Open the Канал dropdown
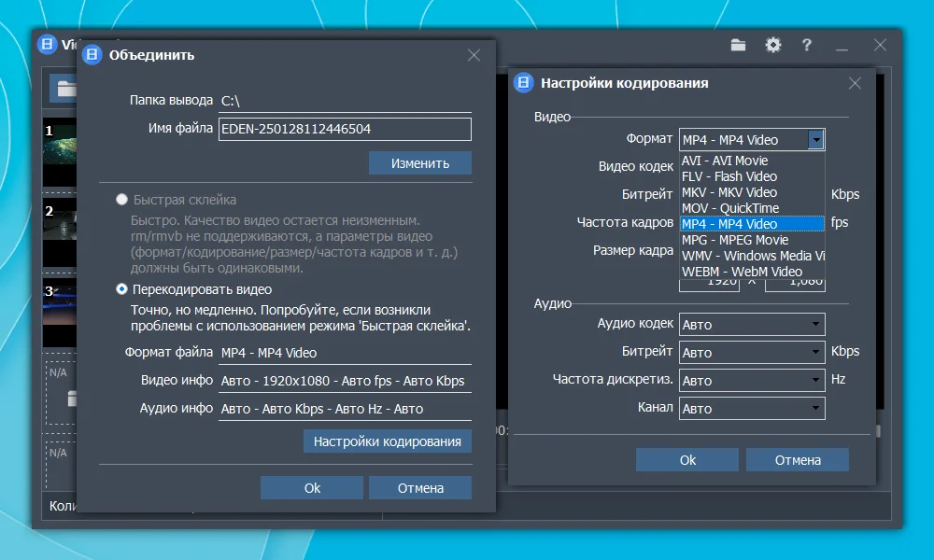Screen dimensions: 934x560 tap(752, 408)
